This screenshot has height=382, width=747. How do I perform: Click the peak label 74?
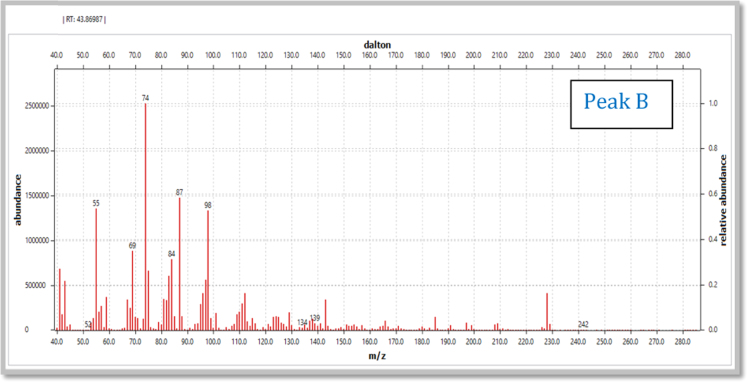(x=145, y=98)
